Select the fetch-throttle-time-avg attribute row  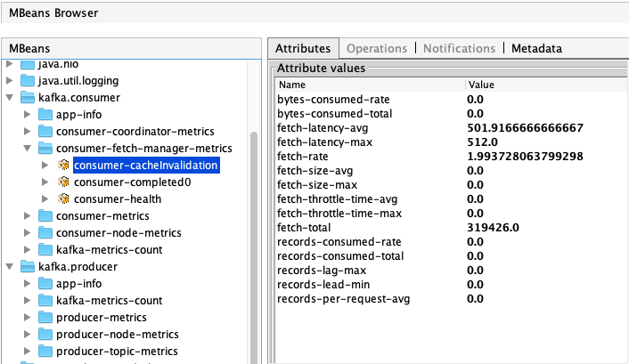(x=452, y=199)
